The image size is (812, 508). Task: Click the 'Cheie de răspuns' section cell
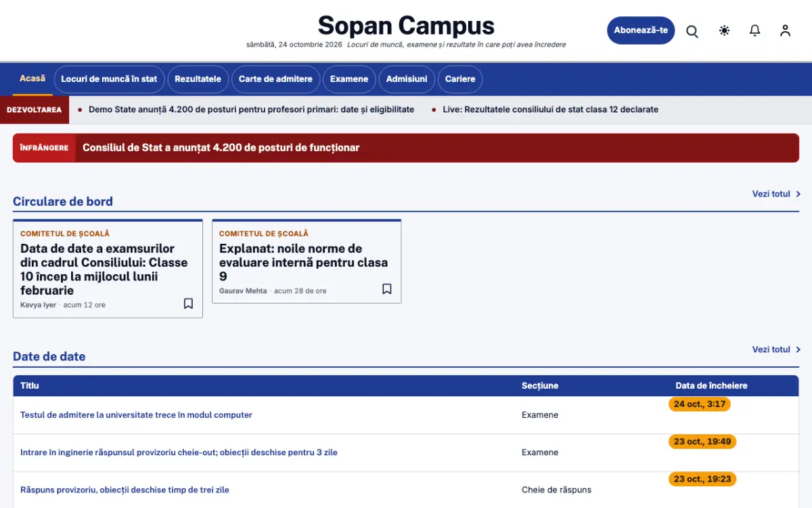(x=556, y=490)
